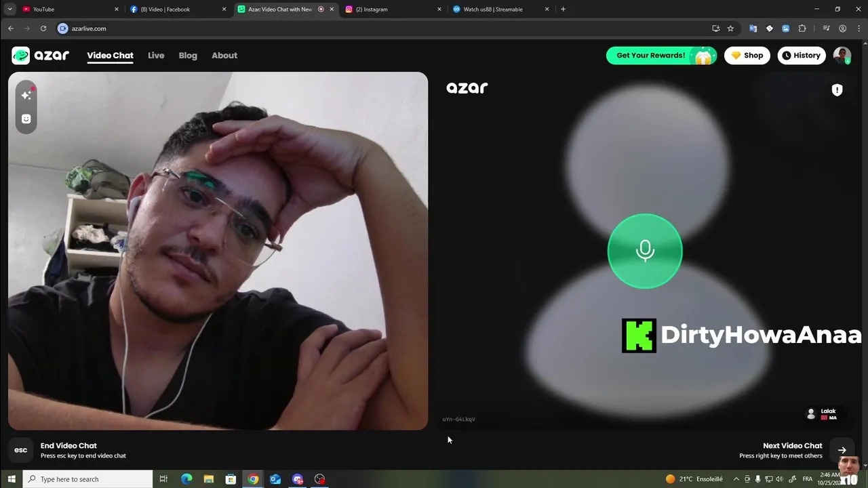Open the Get Your Rewards! banner
Image resolution: width=868 pixels, height=488 pixels.
coord(661,56)
